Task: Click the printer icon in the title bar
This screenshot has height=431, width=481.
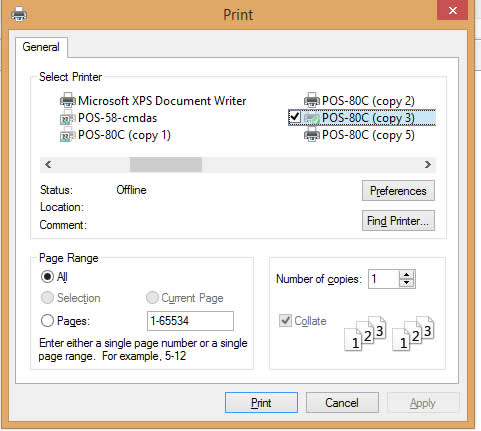Action: click(x=19, y=15)
